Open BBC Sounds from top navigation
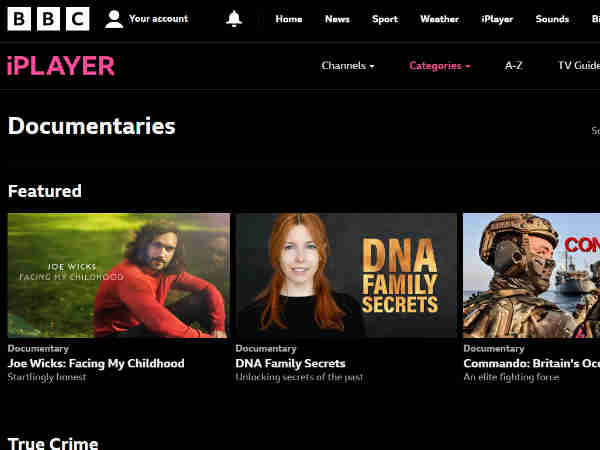This screenshot has height=450, width=600. [x=552, y=19]
